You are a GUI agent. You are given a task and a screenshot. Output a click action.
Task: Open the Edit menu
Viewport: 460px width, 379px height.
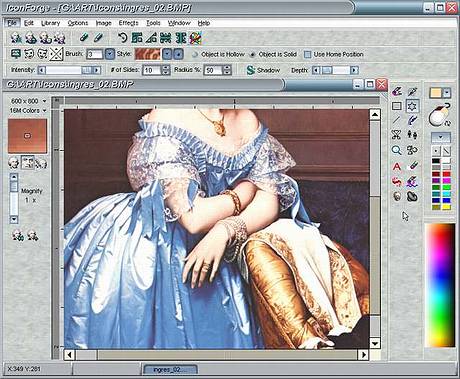click(x=29, y=23)
